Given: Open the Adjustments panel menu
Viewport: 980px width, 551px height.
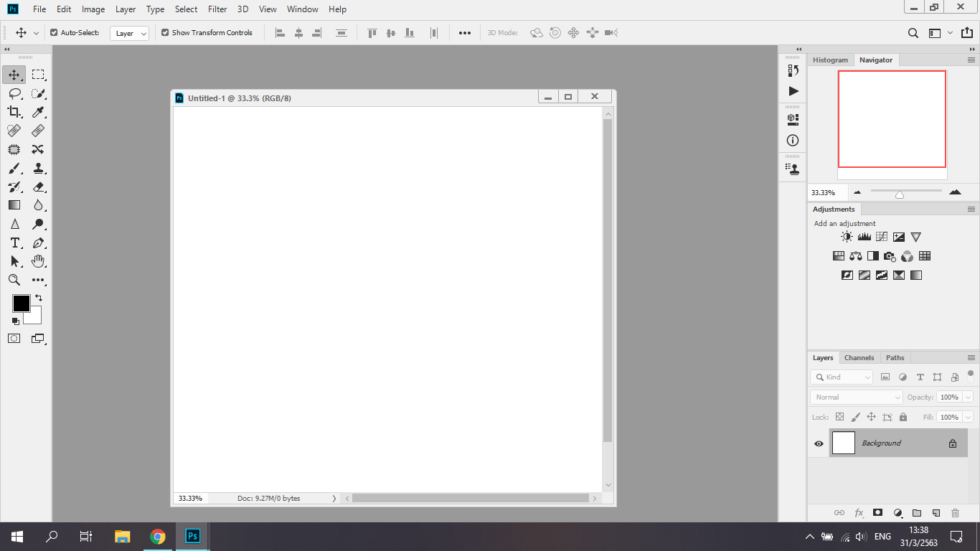Looking at the screenshot, I should tap(971, 209).
